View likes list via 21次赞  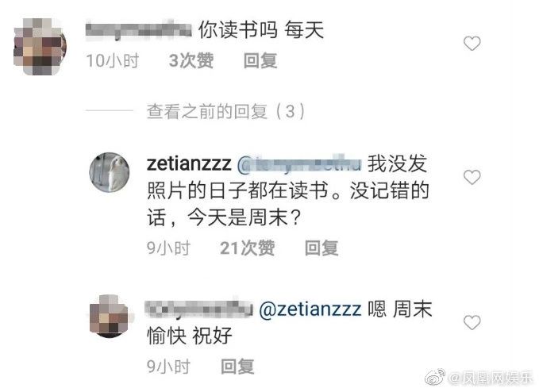(x=247, y=248)
